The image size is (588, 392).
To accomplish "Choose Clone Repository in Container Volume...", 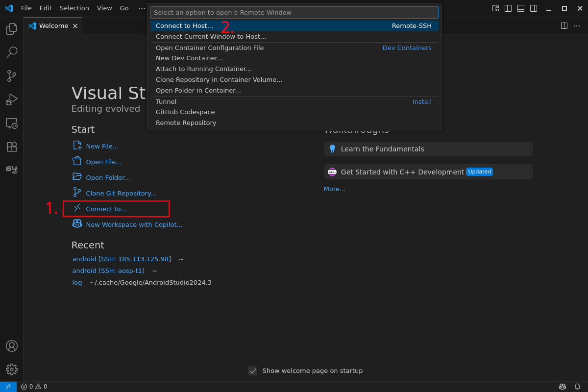I will pyautogui.click(x=294, y=80).
